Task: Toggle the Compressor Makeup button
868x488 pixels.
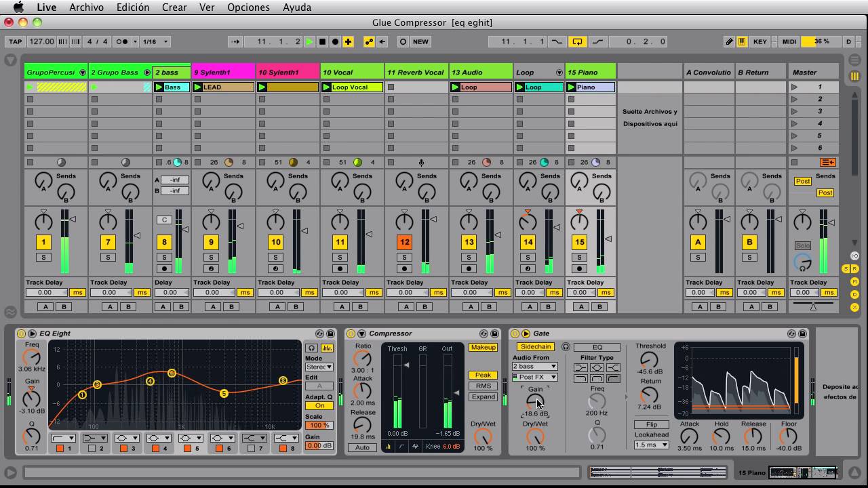Action: click(483, 348)
